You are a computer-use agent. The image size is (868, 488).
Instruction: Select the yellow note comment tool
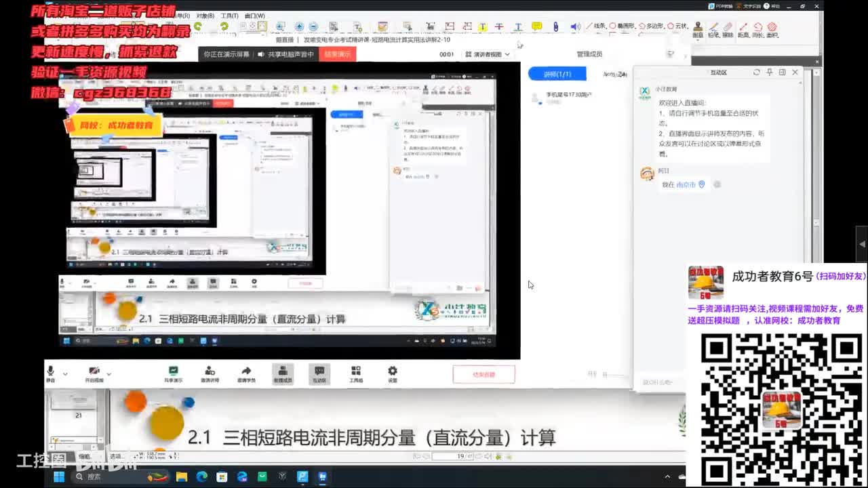(536, 26)
